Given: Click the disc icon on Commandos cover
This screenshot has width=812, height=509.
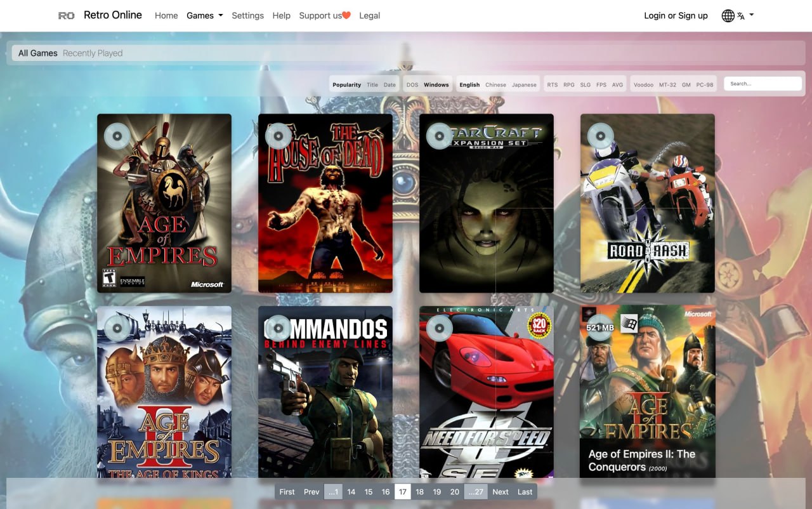Looking at the screenshot, I should (278, 328).
